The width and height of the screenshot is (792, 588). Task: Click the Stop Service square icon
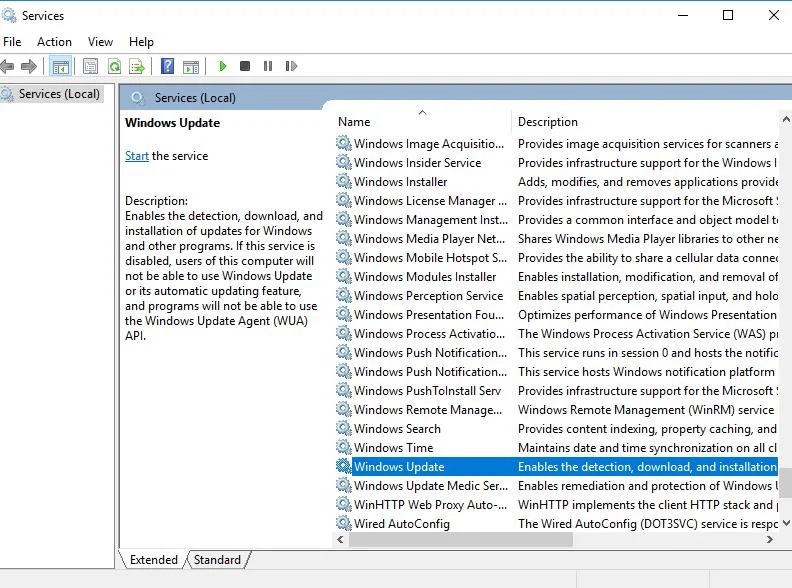245,67
